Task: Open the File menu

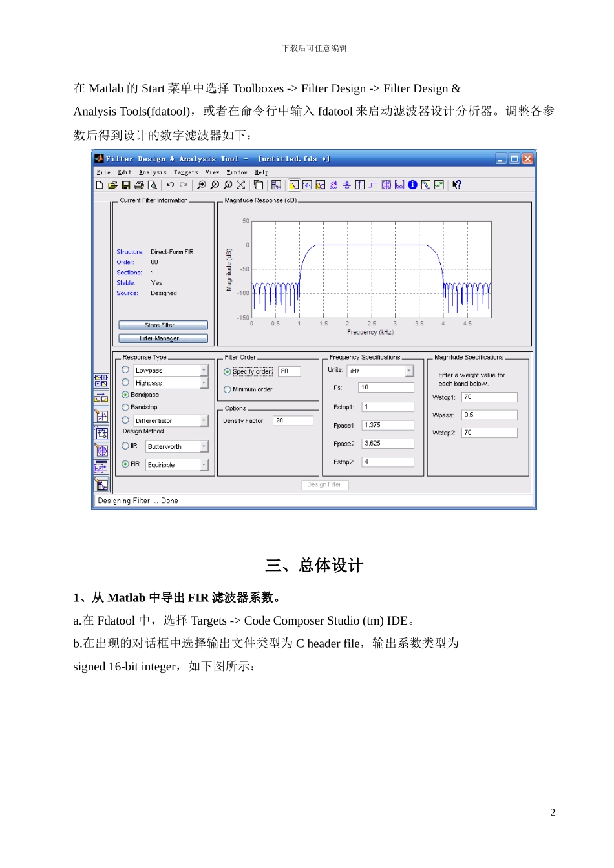Action: 103,172
